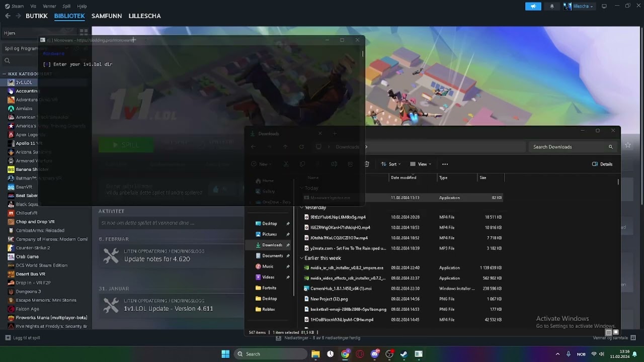Viewport: 644px width, 362px height.
Task: Click the Crab Game icon in the library
Action: 11,256
